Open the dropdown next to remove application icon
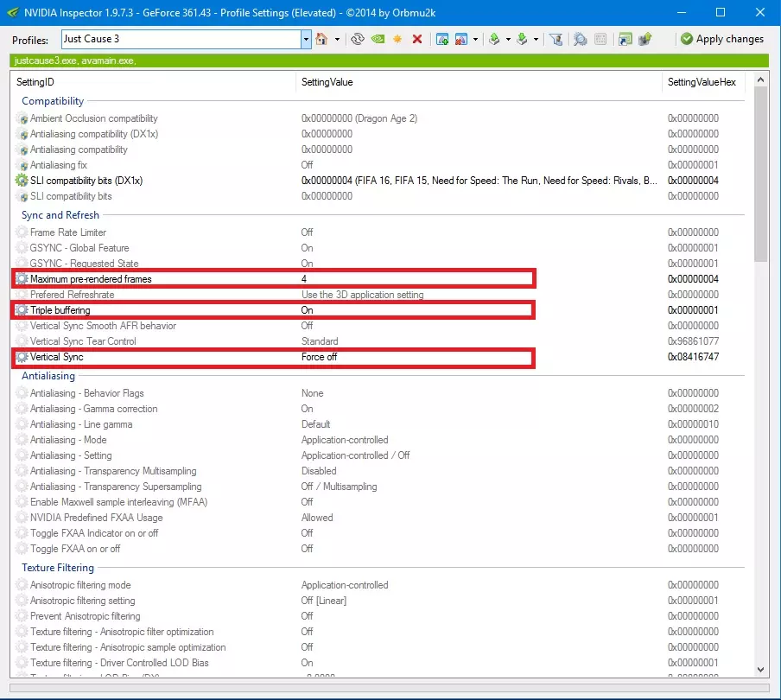781x700 pixels. (476, 39)
